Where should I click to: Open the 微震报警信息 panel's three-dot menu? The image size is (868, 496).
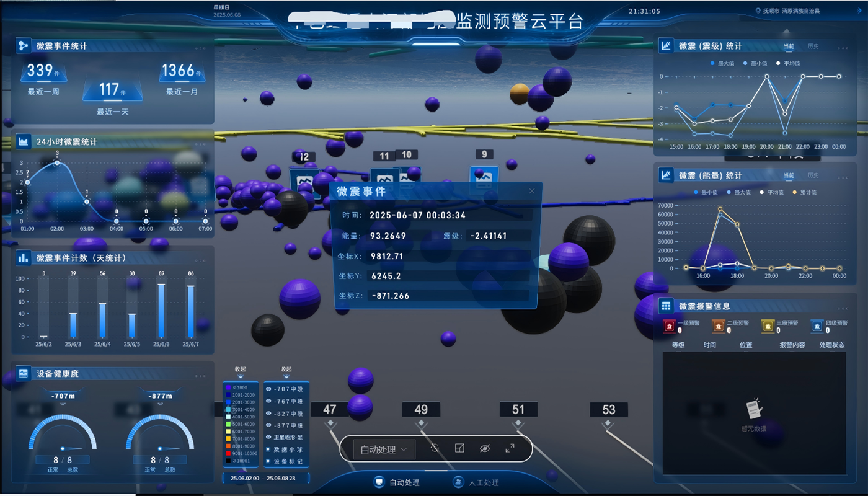click(x=842, y=308)
